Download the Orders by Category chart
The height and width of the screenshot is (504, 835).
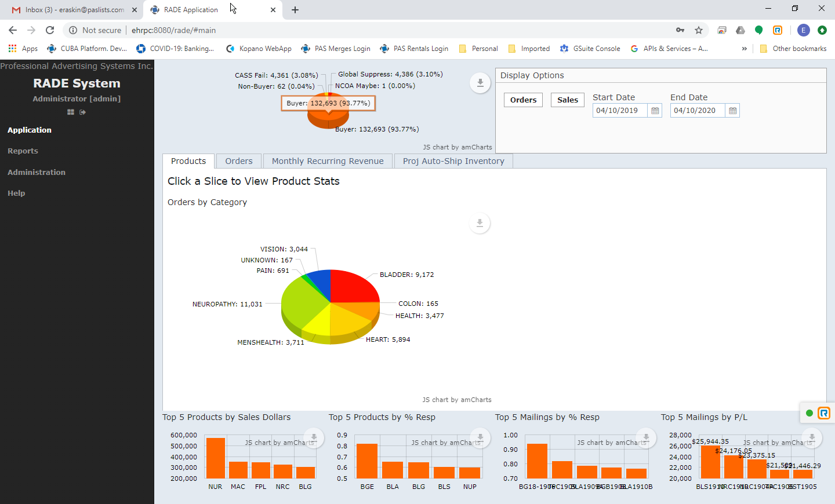coord(480,223)
